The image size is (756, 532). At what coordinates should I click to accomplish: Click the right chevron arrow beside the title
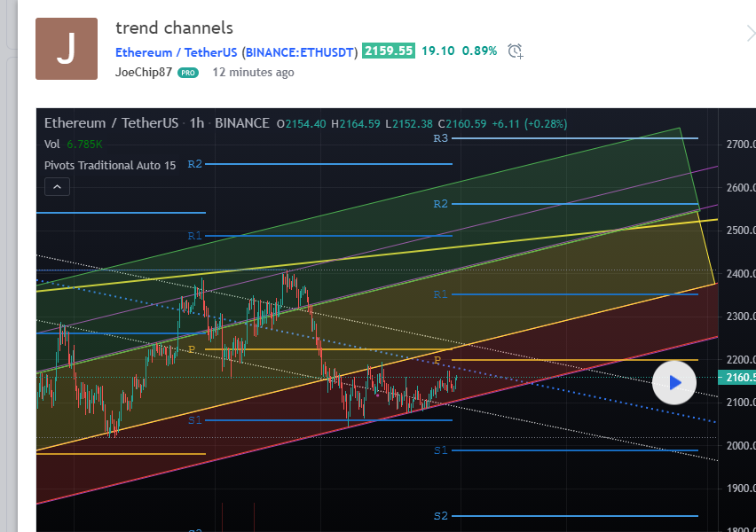point(750,34)
